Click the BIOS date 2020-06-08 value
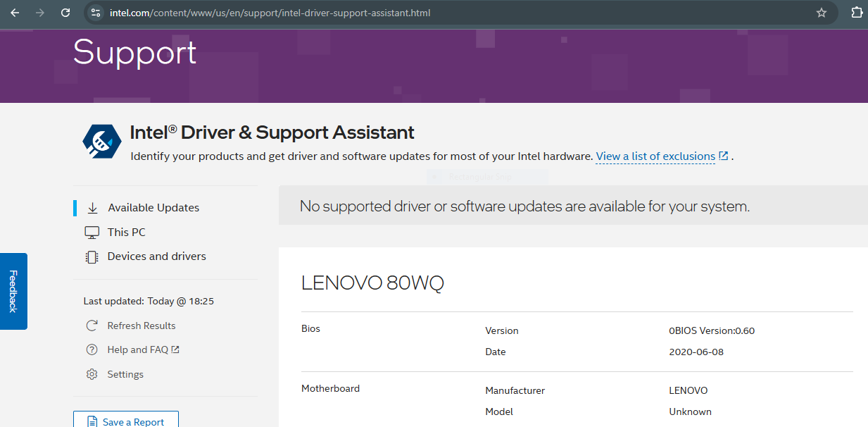Viewport: 868px width, 427px height. coord(696,352)
